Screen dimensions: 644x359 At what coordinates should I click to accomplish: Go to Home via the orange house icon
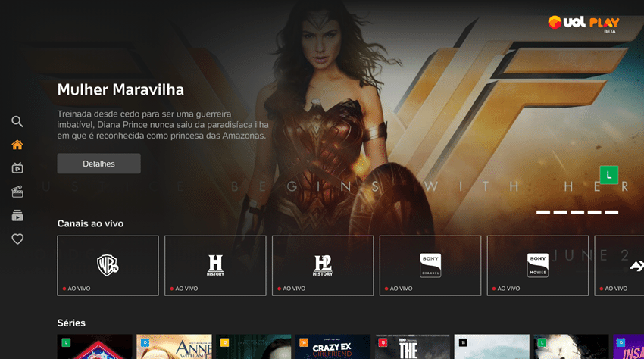[x=17, y=145]
